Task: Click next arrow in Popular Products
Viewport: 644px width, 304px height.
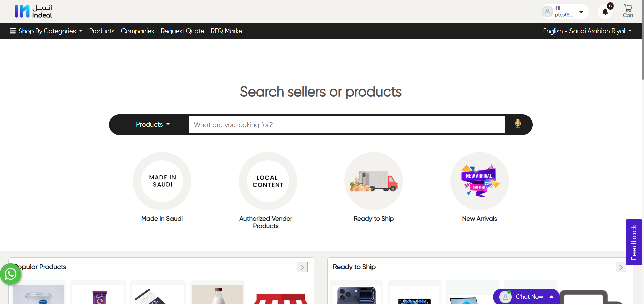Action: (302, 267)
